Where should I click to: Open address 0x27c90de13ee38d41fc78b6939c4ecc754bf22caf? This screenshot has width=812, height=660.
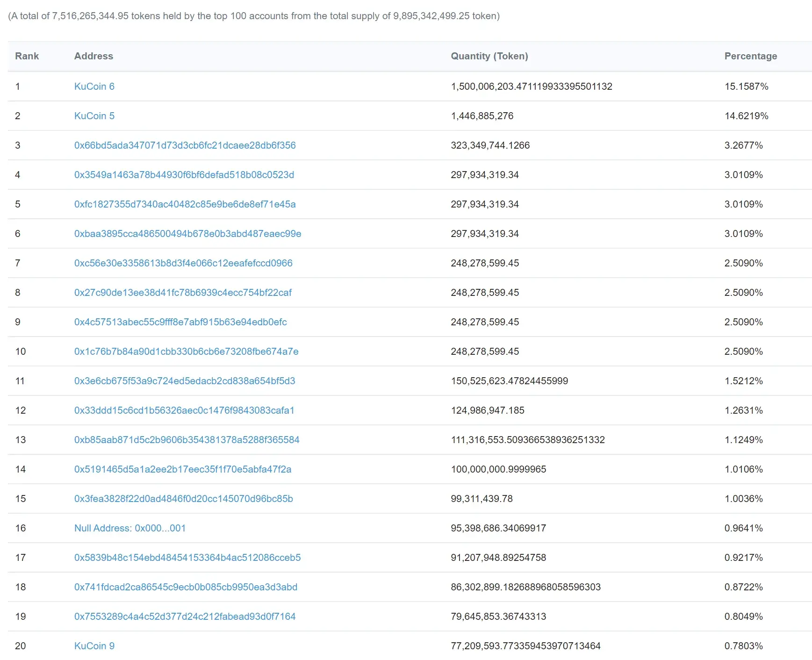coord(183,293)
